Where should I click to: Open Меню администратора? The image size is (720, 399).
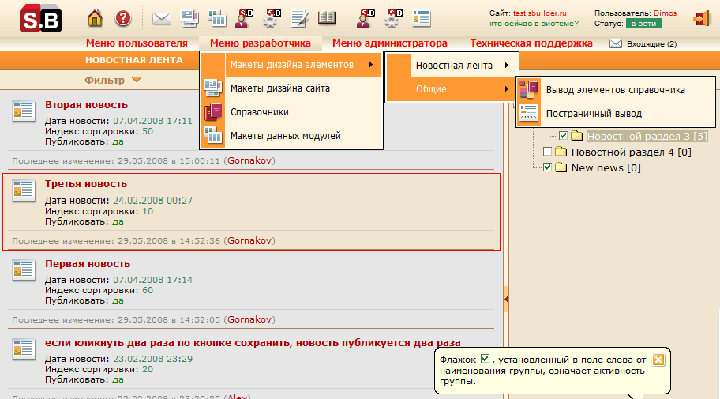click(390, 44)
